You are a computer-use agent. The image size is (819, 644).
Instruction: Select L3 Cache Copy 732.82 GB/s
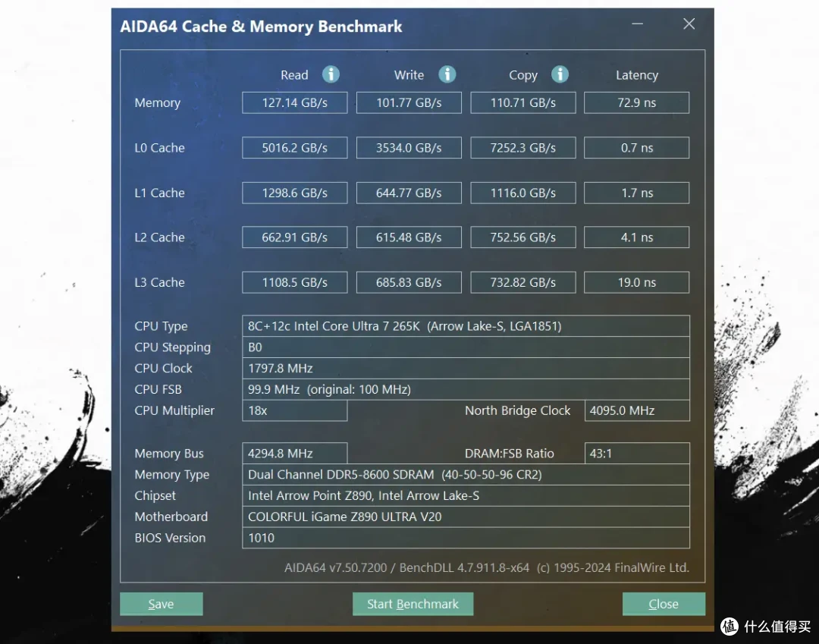[522, 283]
